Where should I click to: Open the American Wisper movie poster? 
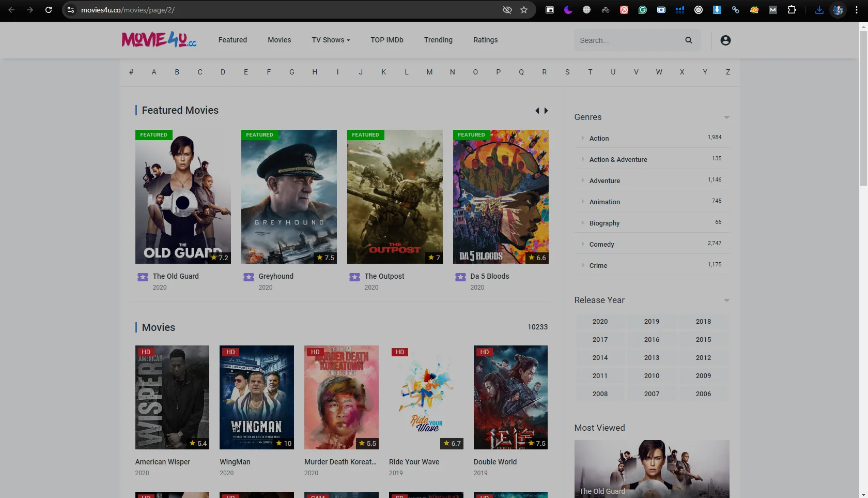pos(172,397)
